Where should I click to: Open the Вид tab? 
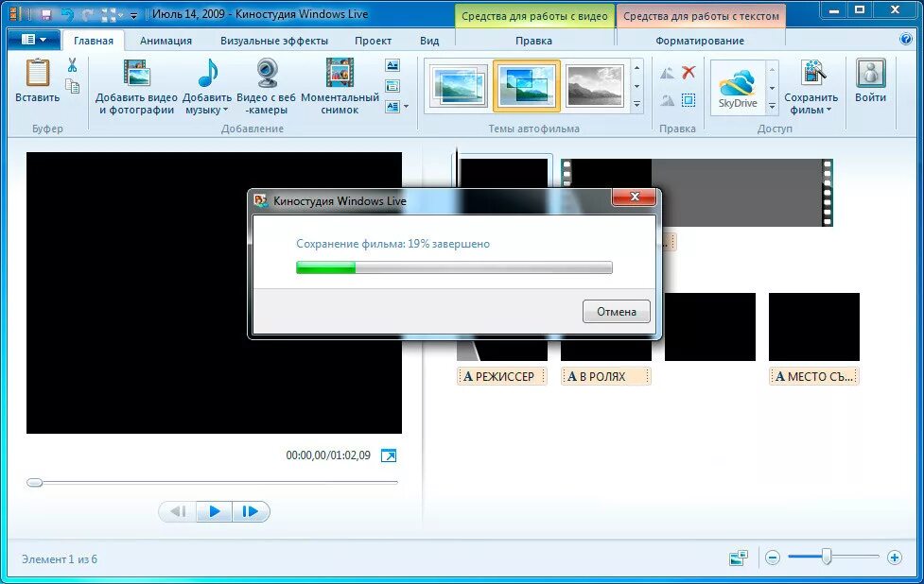[429, 41]
